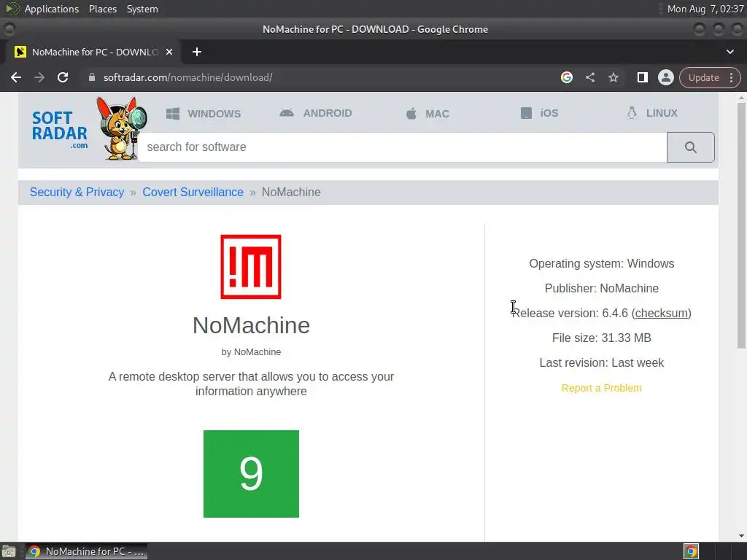Screen dimensions: 747x560
Task: Click the Last revision: Last week text
Action: coord(601,362)
